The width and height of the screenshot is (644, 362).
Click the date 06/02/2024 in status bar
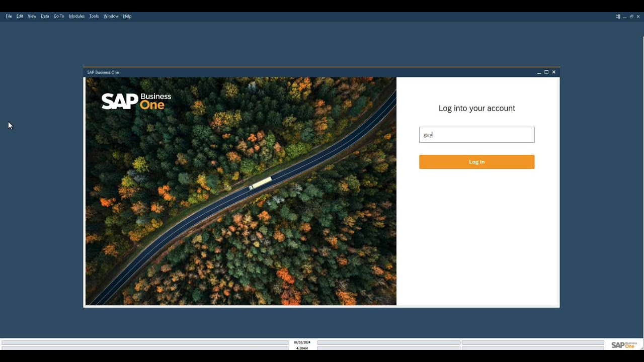point(302,342)
